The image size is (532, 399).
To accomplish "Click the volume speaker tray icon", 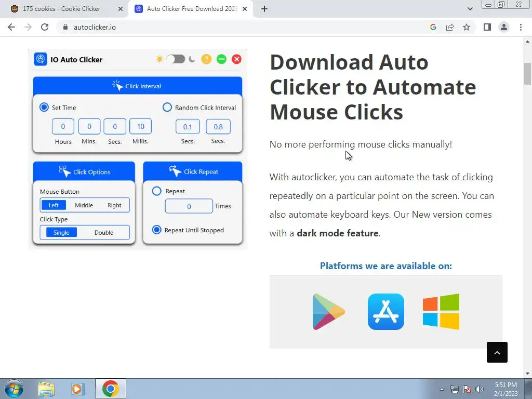I will [x=480, y=389].
